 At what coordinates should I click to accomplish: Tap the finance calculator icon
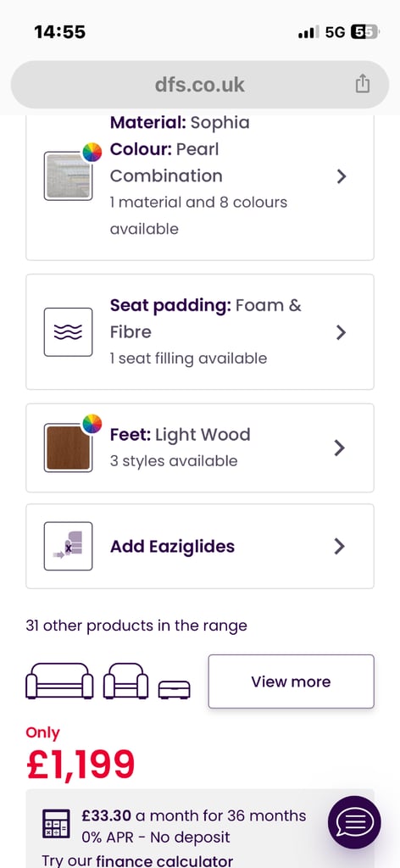tap(57, 824)
